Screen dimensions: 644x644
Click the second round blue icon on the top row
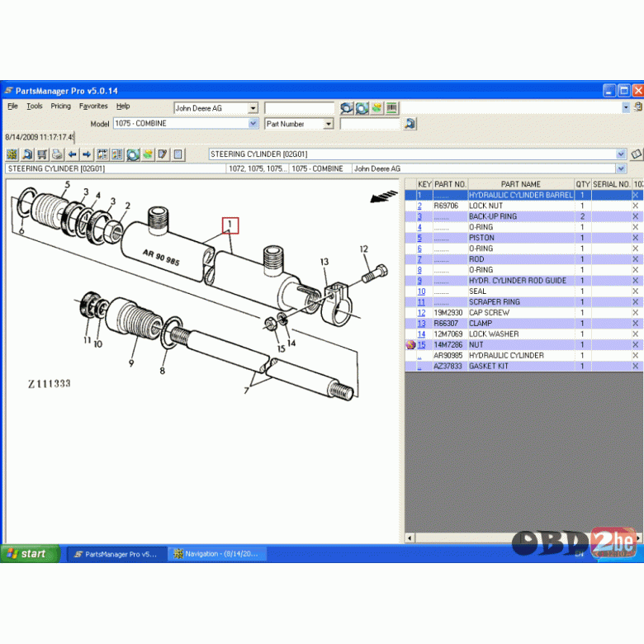click(362, 108)
